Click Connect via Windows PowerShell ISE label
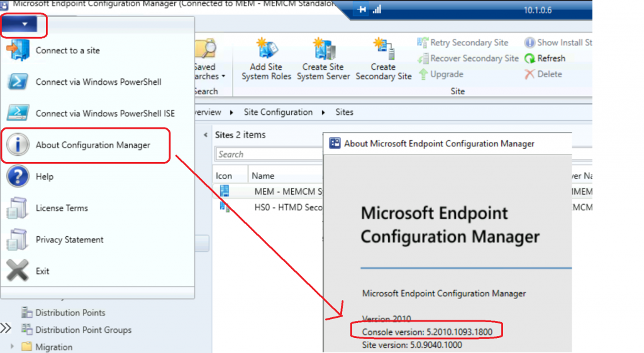The width and height of the screenshot is (644, 353). tap(105, 114)
